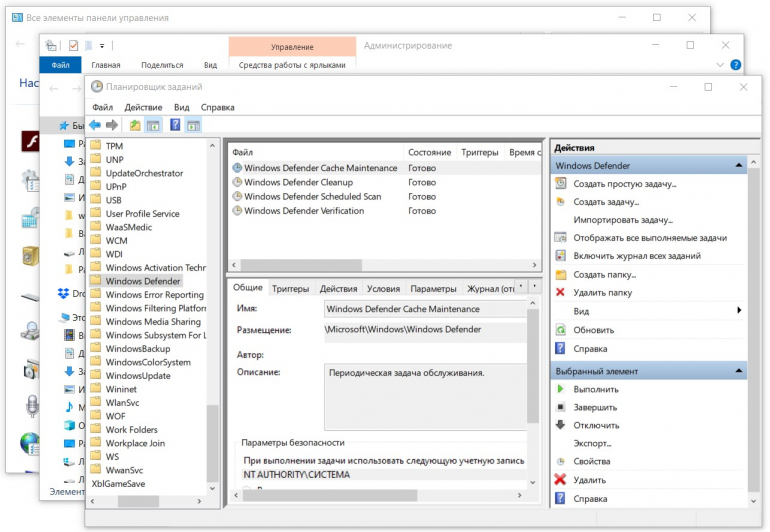Screen dimensions: 770x532
Task: Click clock icon of Windows Defender Verification
Action: pyautogui.click(x=237, y=211)
